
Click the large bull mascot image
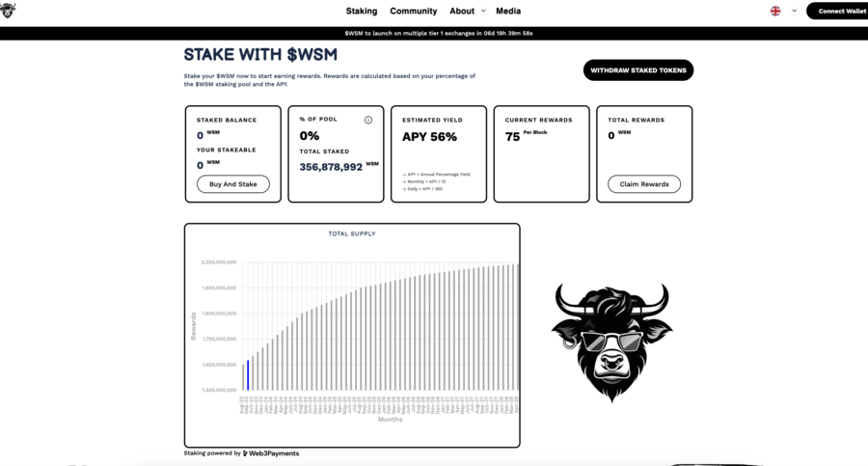pyautogui.click(x=611, y=343)
